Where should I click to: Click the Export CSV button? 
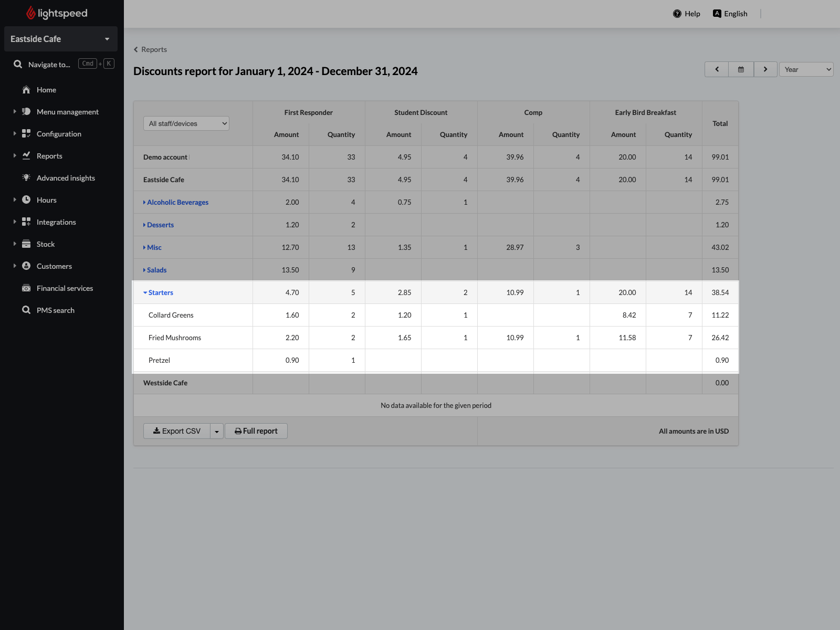tap(177, 431)
